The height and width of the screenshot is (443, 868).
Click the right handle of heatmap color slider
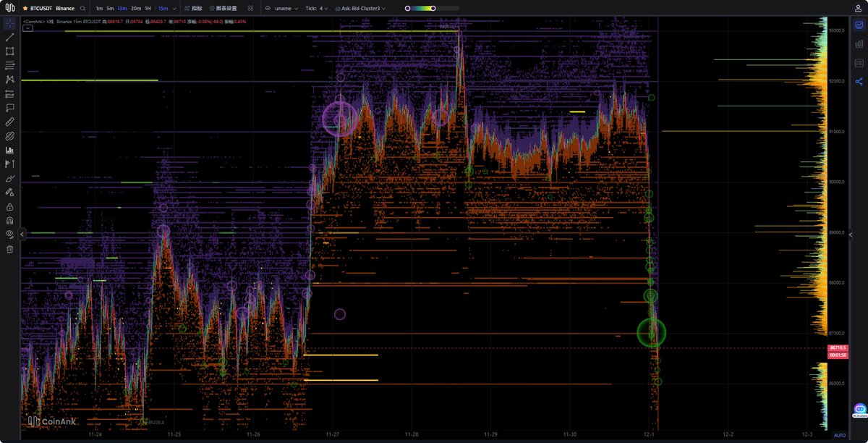[433, 8]
